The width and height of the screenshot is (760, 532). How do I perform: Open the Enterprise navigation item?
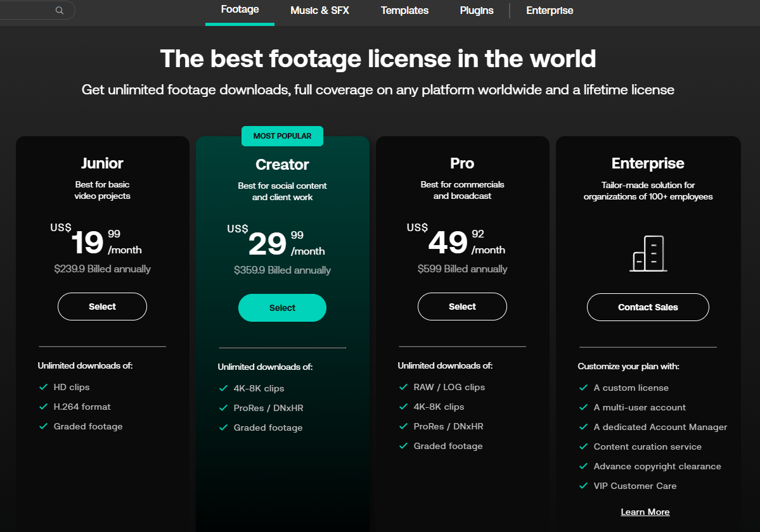(x=550, y=10)
